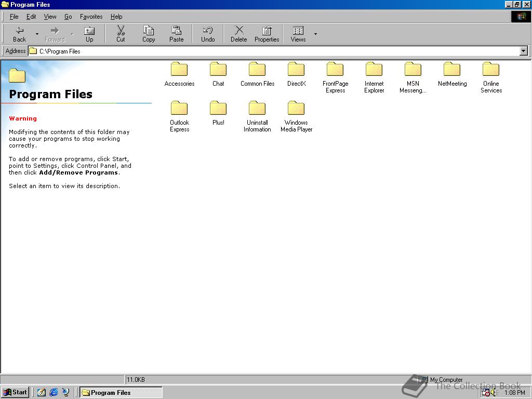Select the Internet Explorer folder
This screenshot has width=532, height=399.
point(374,78)
